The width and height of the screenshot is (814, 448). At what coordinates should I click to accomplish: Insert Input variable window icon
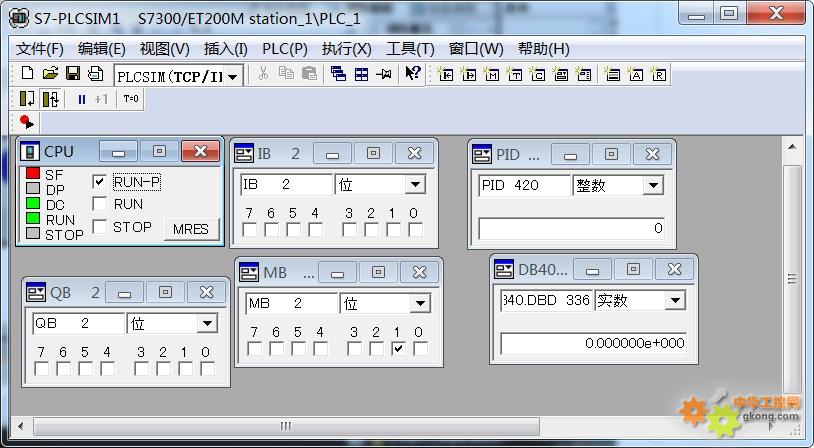tap(445, 74)
